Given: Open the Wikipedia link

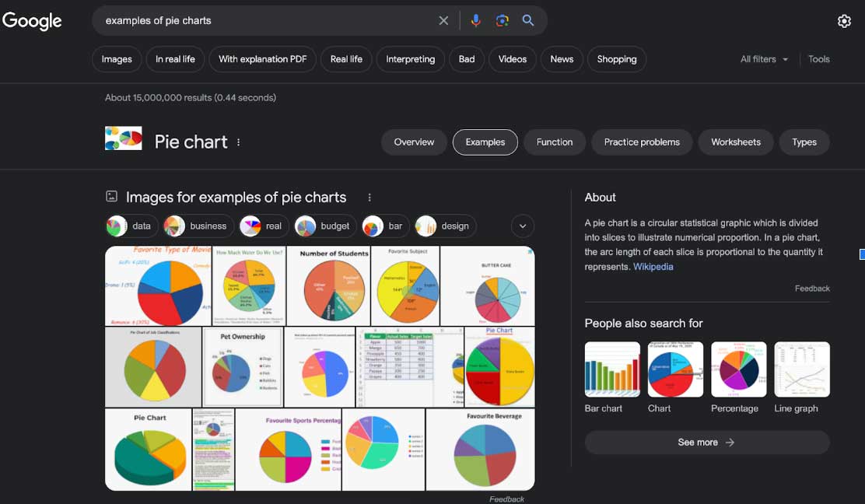Looking at the screenshot, I should click(x=653, y=267).
